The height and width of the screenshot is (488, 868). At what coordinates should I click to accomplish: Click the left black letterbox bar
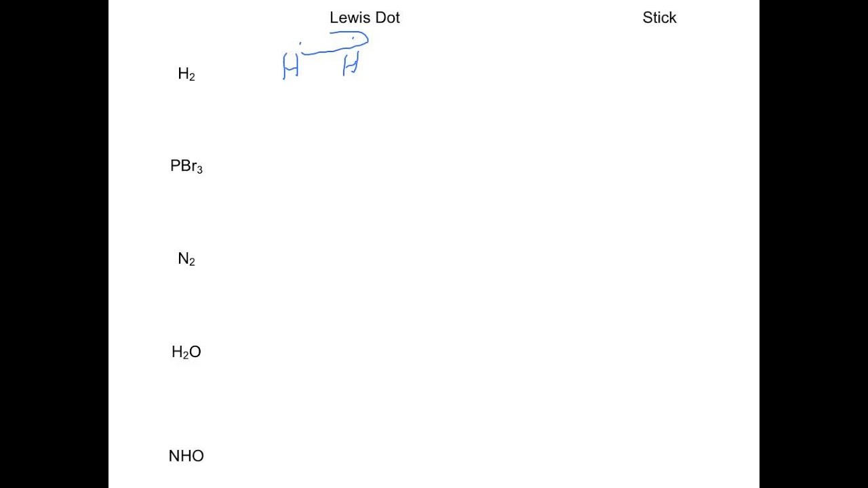point(54,244)
